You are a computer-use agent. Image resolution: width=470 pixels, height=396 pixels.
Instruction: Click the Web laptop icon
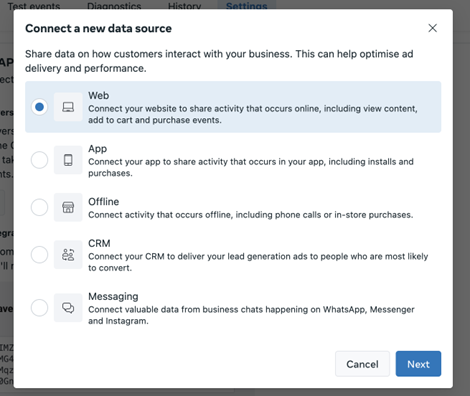[68, 107]
